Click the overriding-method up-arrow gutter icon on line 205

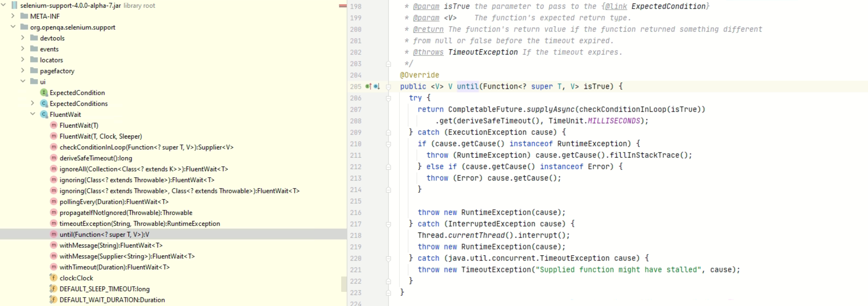click(x=370, y=86)
